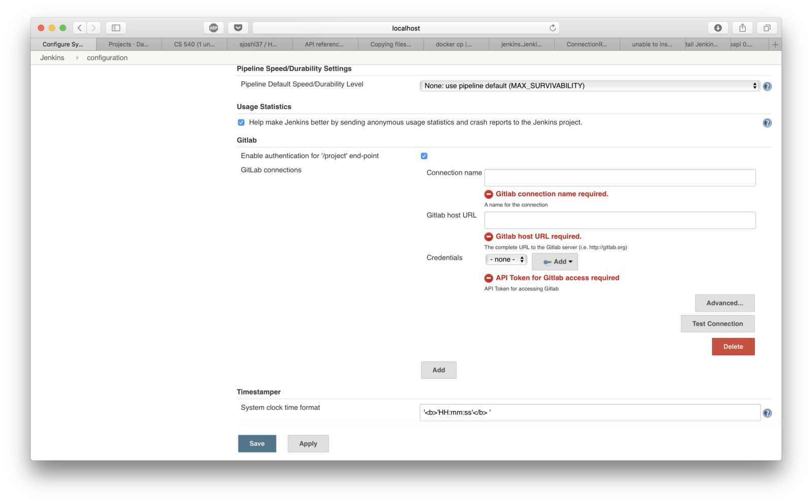Switch to the 'sapi 0....' tab

750,45
